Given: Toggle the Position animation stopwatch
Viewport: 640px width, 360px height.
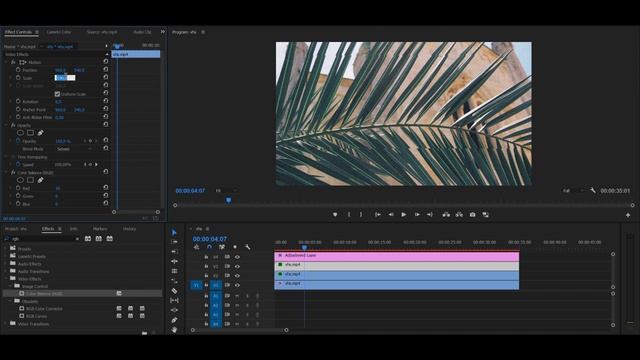Looking at the screenshot, I should pos(18,70).
